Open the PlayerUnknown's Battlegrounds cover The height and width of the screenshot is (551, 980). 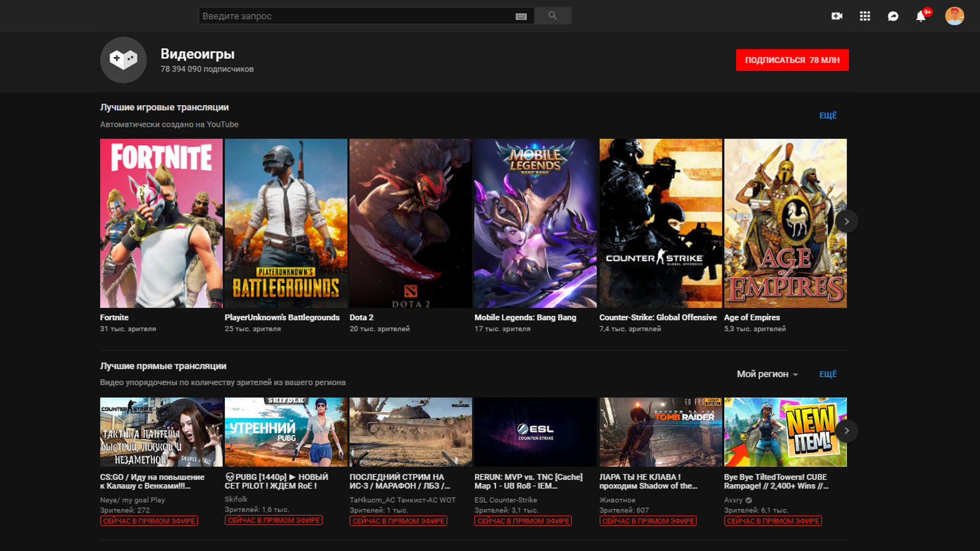coord(286,223)
